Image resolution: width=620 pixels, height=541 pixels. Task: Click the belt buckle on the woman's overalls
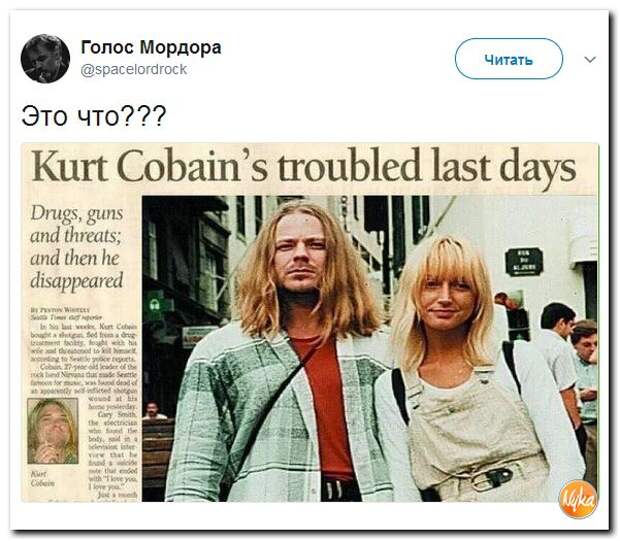click(x=495, y=478)
